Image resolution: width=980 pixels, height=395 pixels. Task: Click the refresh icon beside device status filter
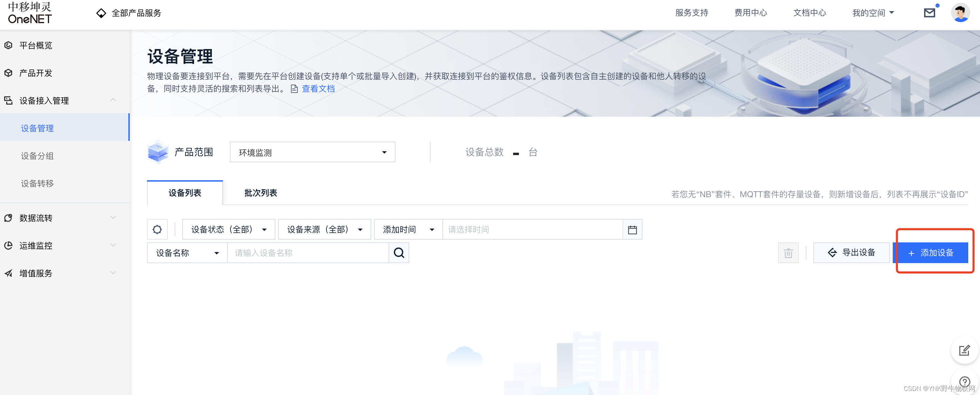(157, 230)
